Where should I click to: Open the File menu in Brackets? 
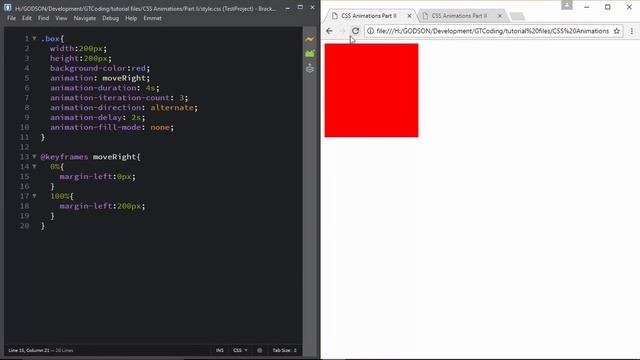[11, 18]
